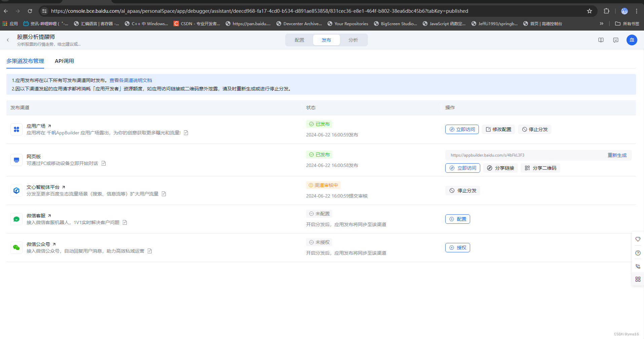644x339 pixels.
Task: Click the 未配置 status badge
Action: (x=319, y=214)
